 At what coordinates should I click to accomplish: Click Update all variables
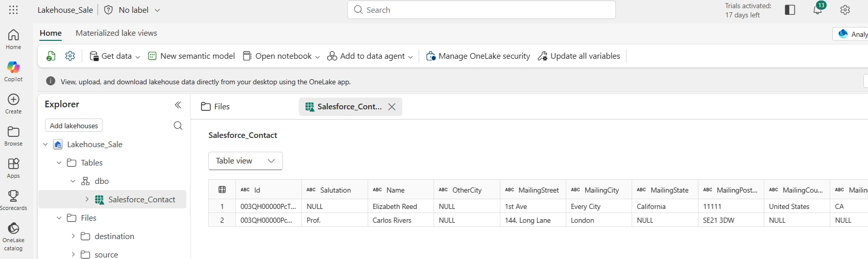pos(579,56)
